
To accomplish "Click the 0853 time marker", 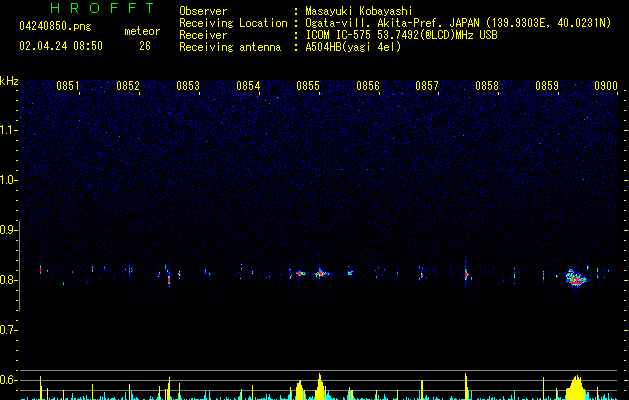I will tap(188, 86).
